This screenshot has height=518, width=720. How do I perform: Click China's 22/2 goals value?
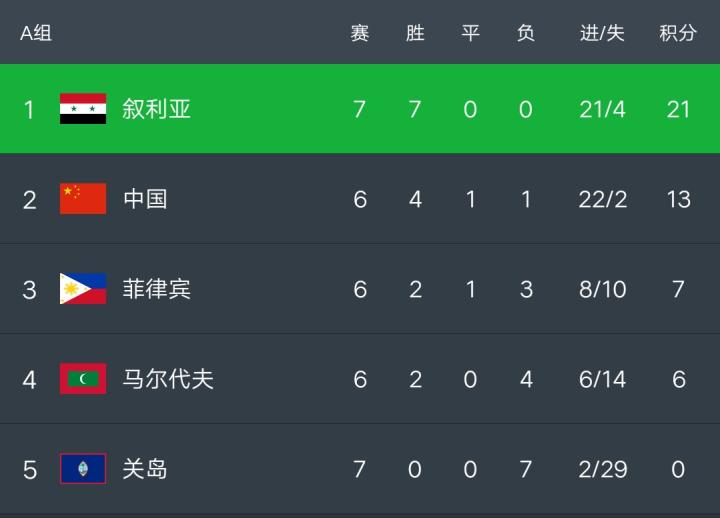pyautogui.click(x=602, y=199)
